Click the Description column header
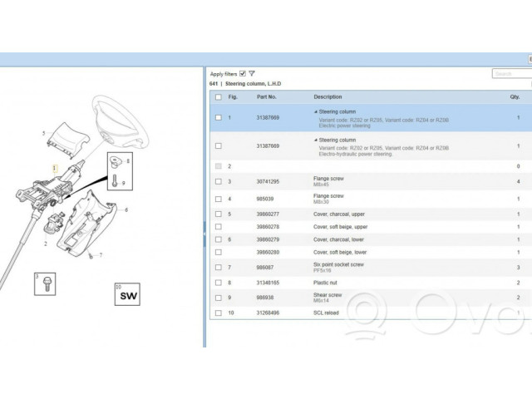532x399 pixels. point(328,96)
